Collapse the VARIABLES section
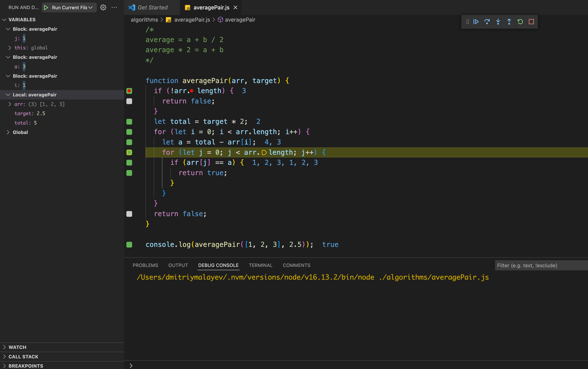The width and height of the screenshot is (588, 369). click(x=4, y=20)
